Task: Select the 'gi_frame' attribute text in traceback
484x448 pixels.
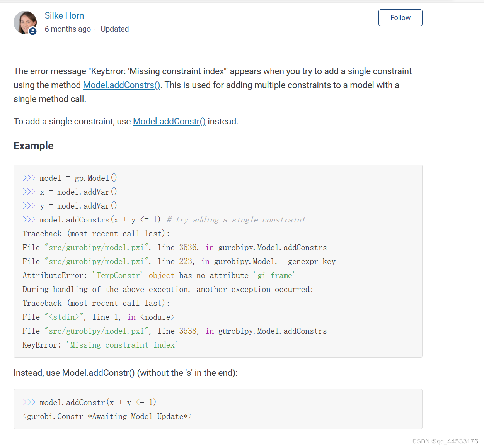Action: click(274, 275)
